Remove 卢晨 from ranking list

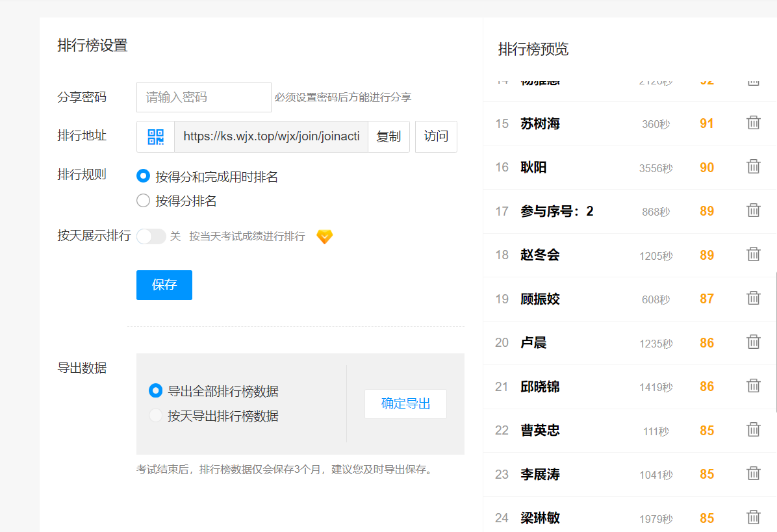753,342
